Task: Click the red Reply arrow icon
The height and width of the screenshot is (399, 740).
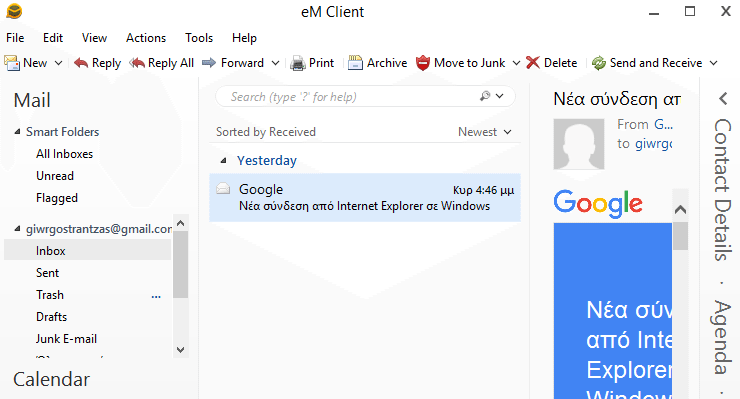Action: click(81, 63)
